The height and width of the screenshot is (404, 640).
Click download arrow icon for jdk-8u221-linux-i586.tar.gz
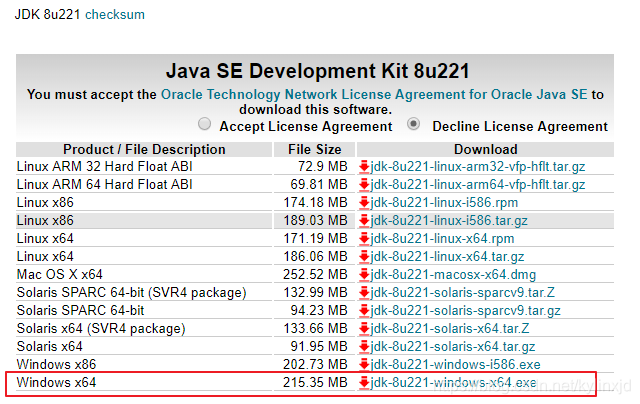click(364, 221)
